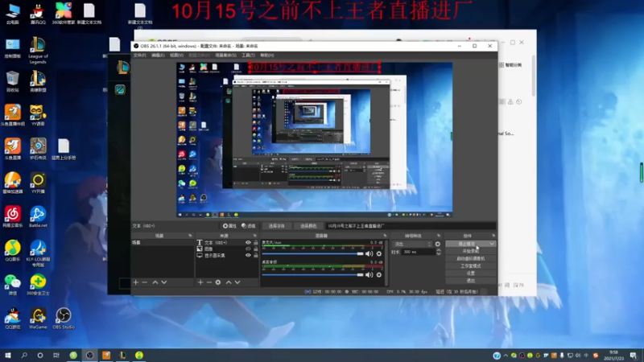Toggle visibility of the image source
The height and width of the screenshot is (362, 644).
coord(248,249)
